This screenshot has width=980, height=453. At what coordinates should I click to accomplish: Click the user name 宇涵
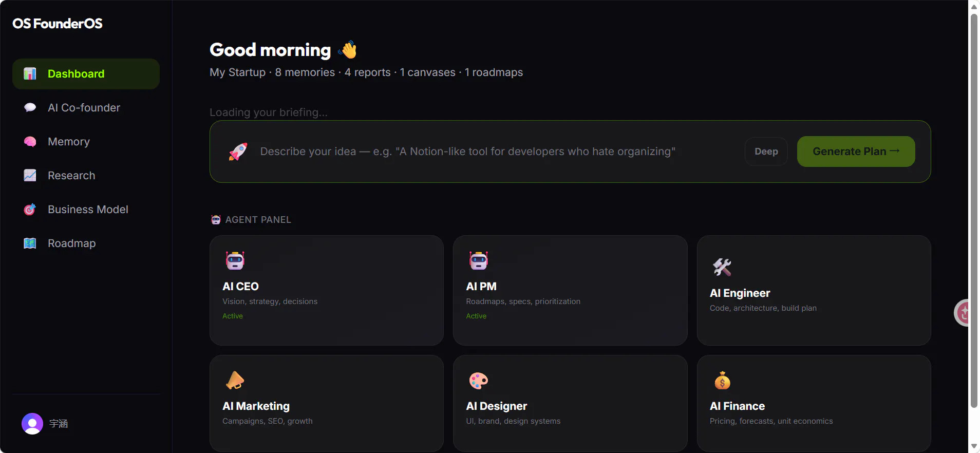coord(59,424)
